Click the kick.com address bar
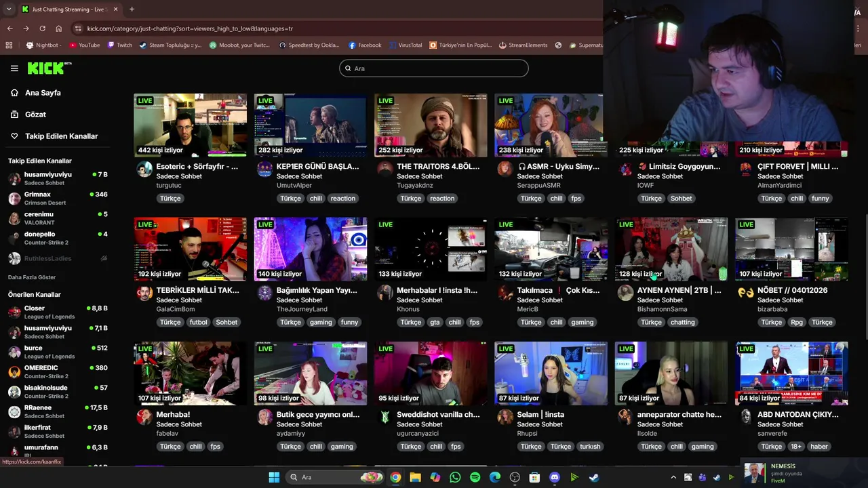 point(339,28)
